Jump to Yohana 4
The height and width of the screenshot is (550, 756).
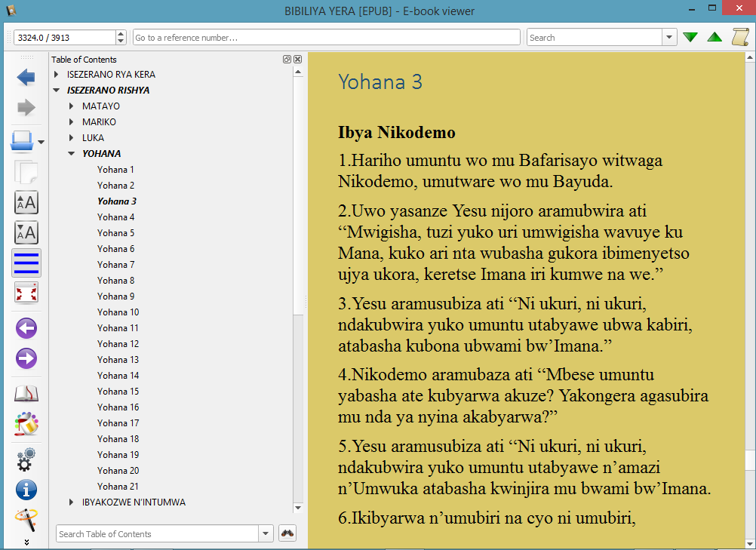point(115,217)
